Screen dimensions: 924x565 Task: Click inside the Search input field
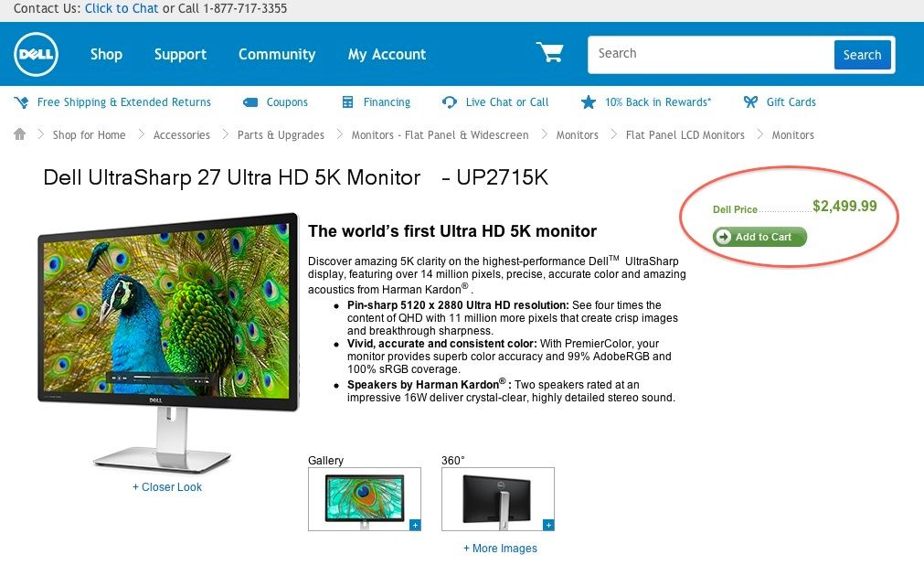(711, 54)
